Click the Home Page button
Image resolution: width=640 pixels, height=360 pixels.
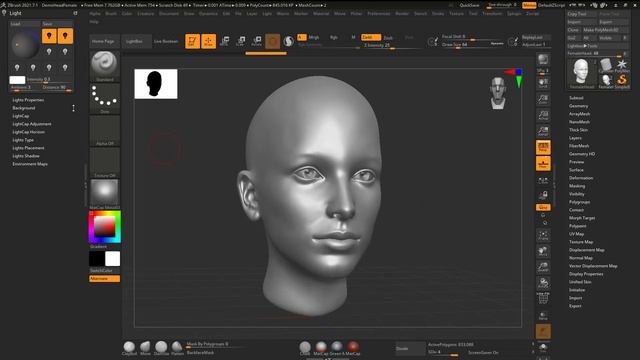click(103, 41)
